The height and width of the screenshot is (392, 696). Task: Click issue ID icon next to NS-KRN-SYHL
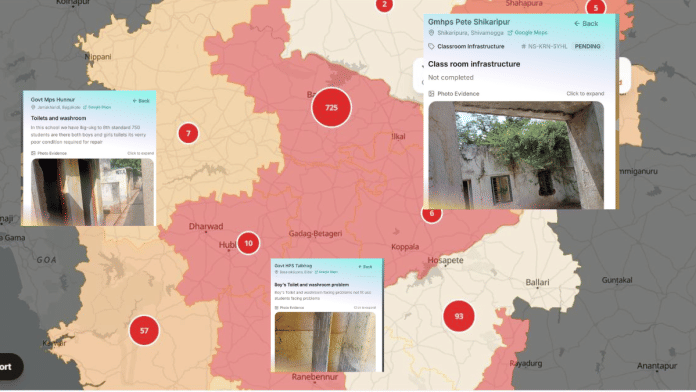523,46
